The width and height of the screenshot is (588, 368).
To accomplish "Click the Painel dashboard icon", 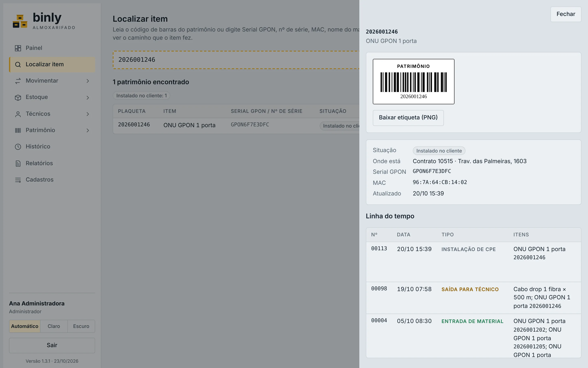I will [x=18, y=48].
